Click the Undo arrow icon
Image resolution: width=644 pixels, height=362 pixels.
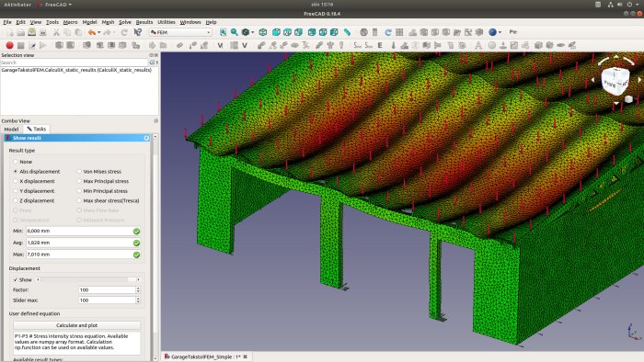92,32
